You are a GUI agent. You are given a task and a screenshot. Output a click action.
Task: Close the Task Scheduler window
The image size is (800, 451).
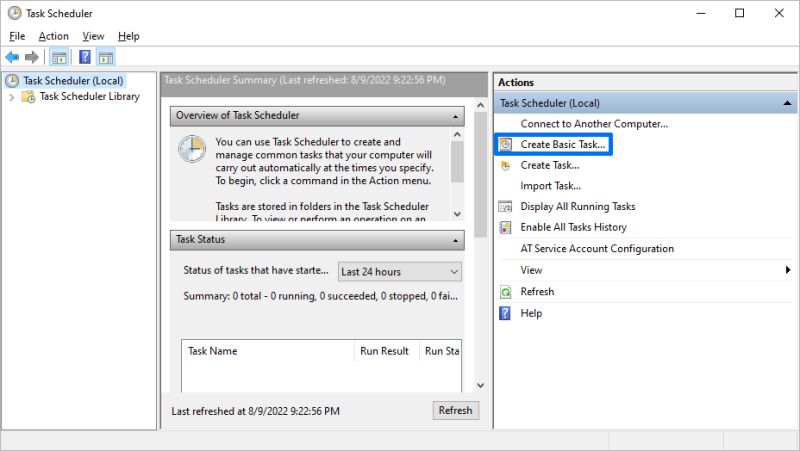coord(779,13)
